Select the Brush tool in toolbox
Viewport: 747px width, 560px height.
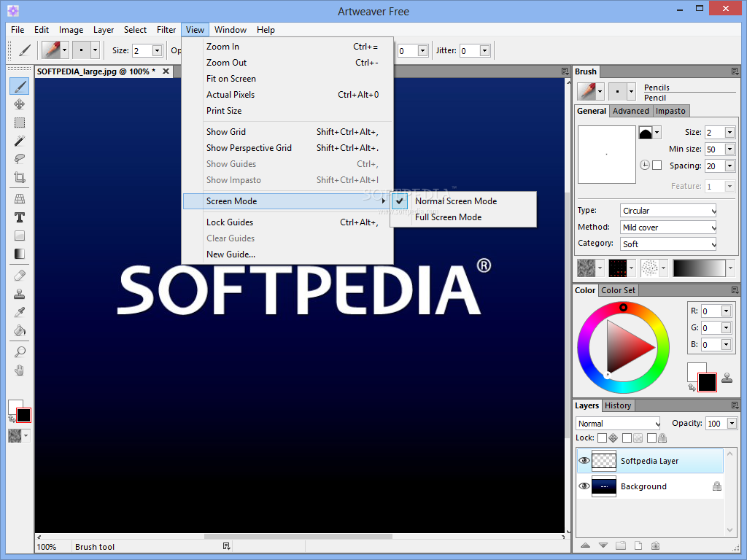click(20, 86)
